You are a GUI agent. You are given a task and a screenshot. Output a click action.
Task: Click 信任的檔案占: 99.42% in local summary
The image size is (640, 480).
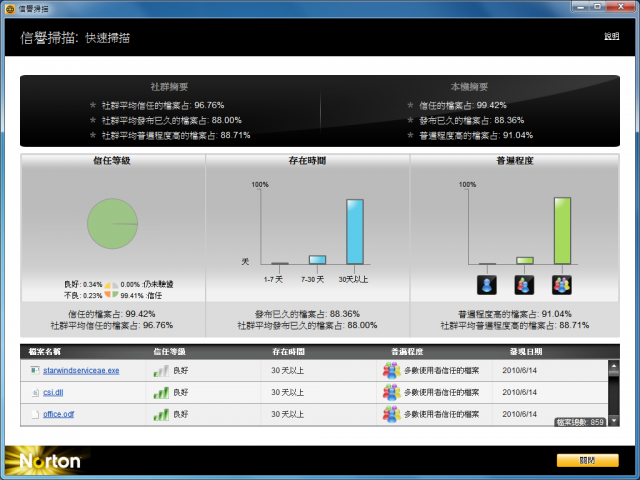click(x=463, y=105)
